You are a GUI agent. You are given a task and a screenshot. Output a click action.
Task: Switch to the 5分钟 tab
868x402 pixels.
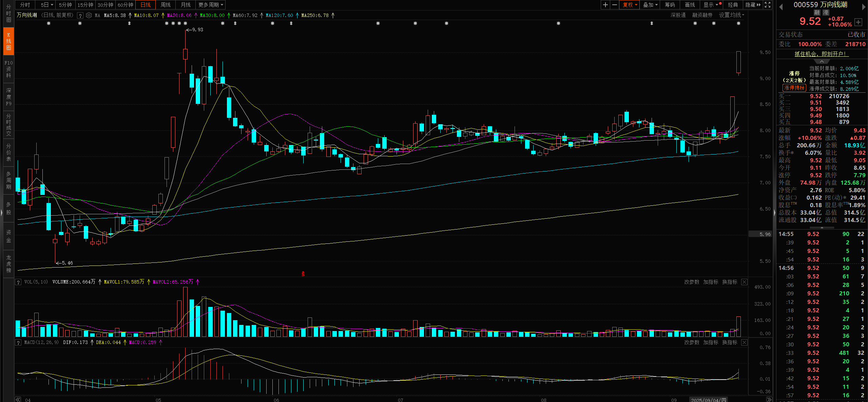(65, 5)
